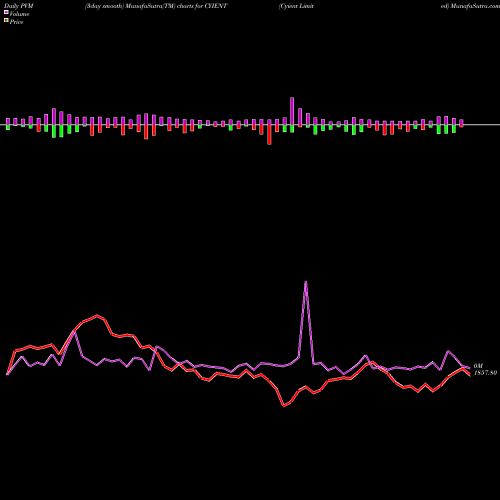Click the '0M' volume value label
Viewport: 500px width, 500px height.
(478, 366)
